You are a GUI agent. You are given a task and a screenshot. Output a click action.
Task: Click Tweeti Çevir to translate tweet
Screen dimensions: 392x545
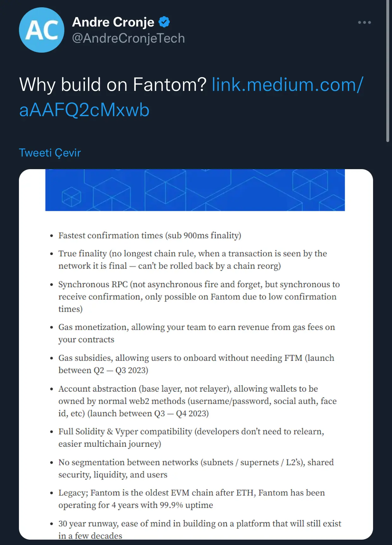click(50, 153)
